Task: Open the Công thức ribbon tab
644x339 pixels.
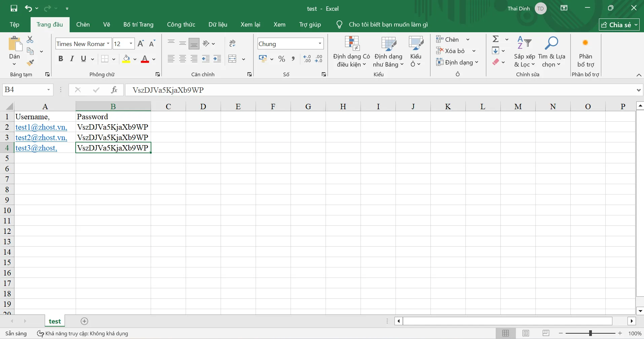Action: (181, 25)
